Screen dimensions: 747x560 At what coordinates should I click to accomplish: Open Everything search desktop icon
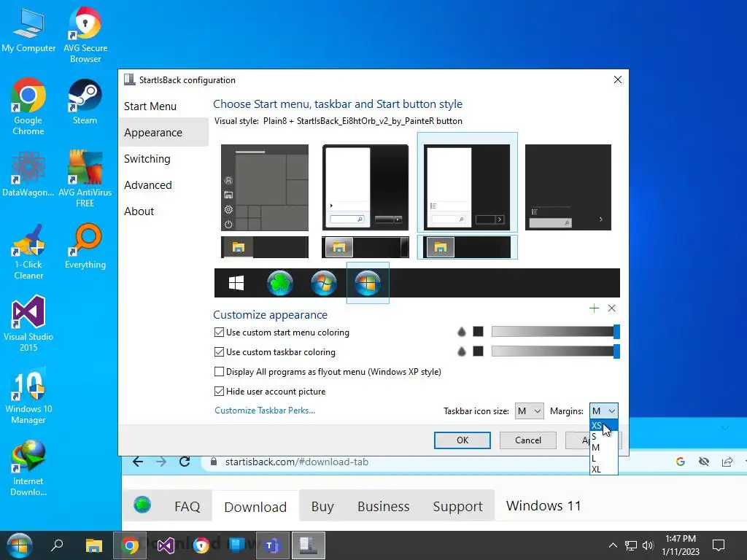85,246
